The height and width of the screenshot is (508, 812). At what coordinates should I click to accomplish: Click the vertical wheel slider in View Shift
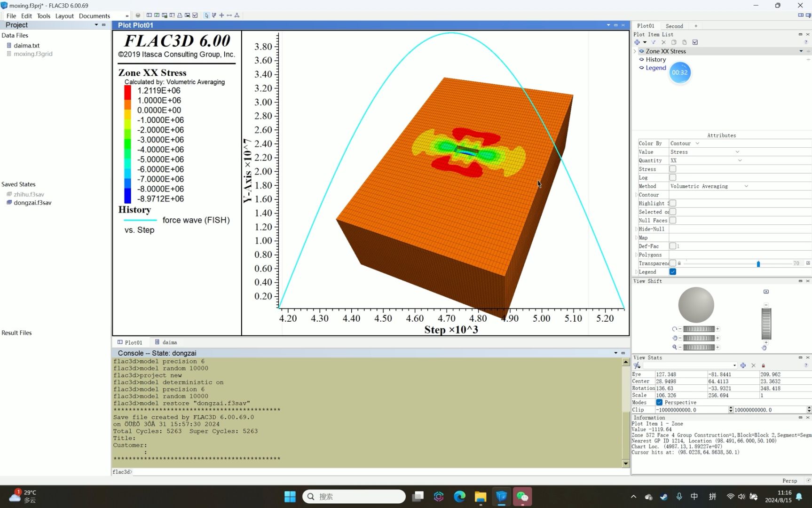coord(766,323)
